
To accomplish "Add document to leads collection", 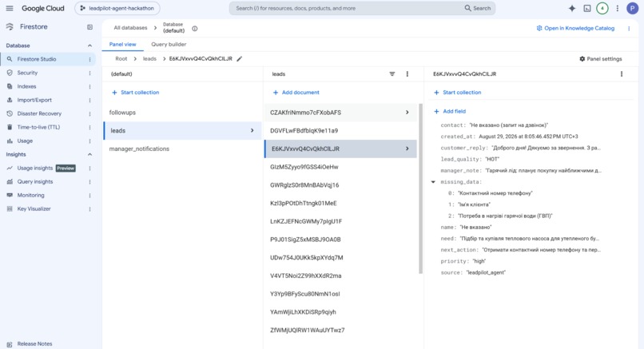I will click(x=296, y=93).
